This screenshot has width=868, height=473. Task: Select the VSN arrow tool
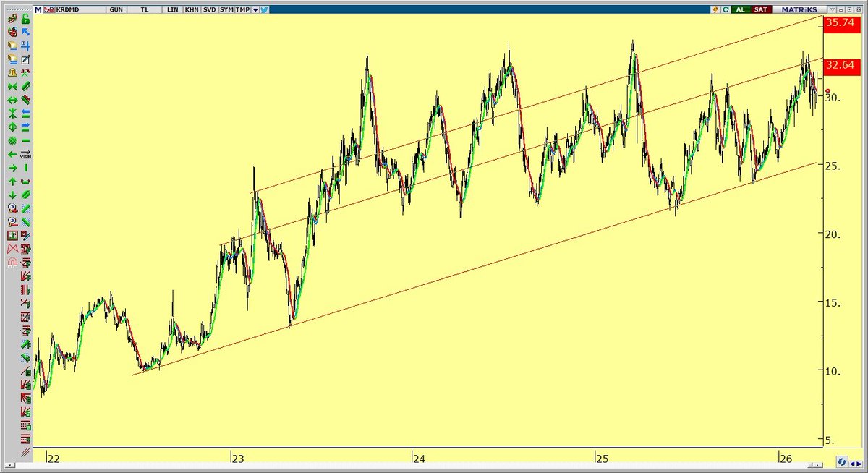pyautogui.click(x=25, y=155)
